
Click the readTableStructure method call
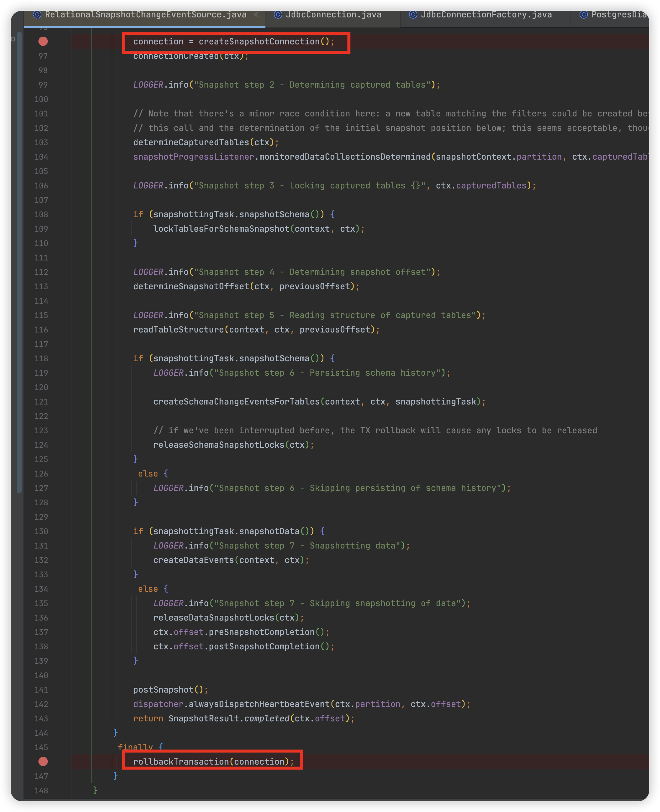coord(178,329)
